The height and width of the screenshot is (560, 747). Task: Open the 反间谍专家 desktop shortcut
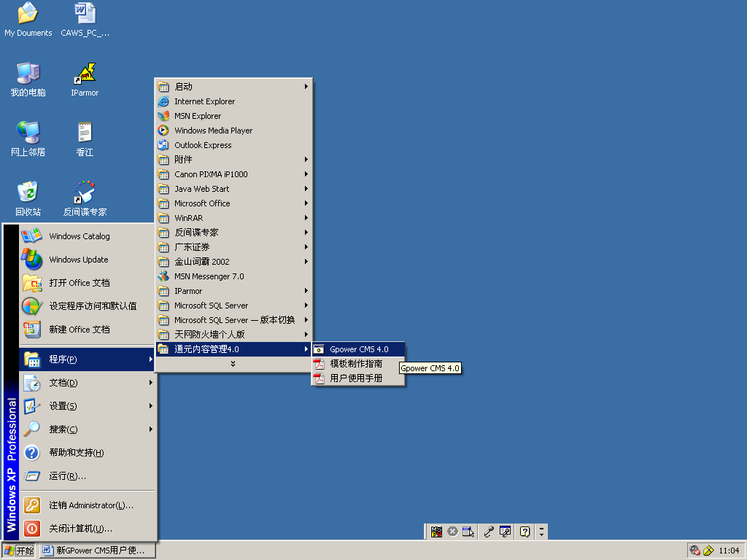[x=84, y=198]
